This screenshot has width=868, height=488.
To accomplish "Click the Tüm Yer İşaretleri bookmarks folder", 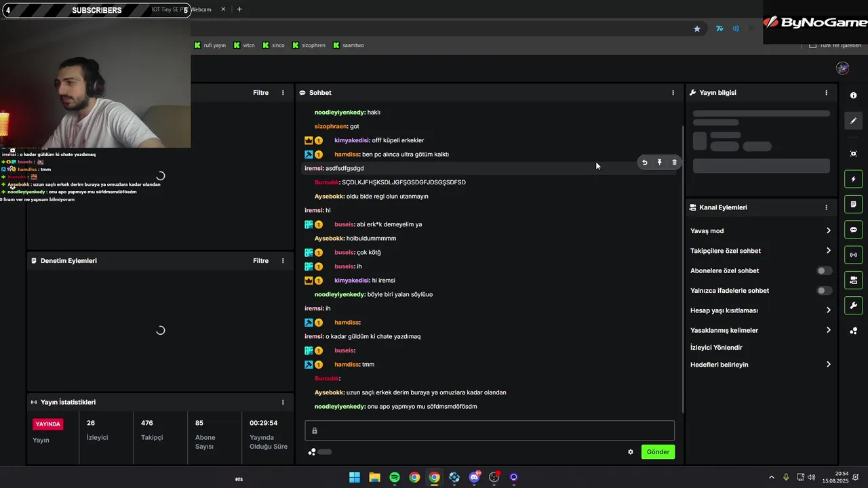I will click(835, 45).
